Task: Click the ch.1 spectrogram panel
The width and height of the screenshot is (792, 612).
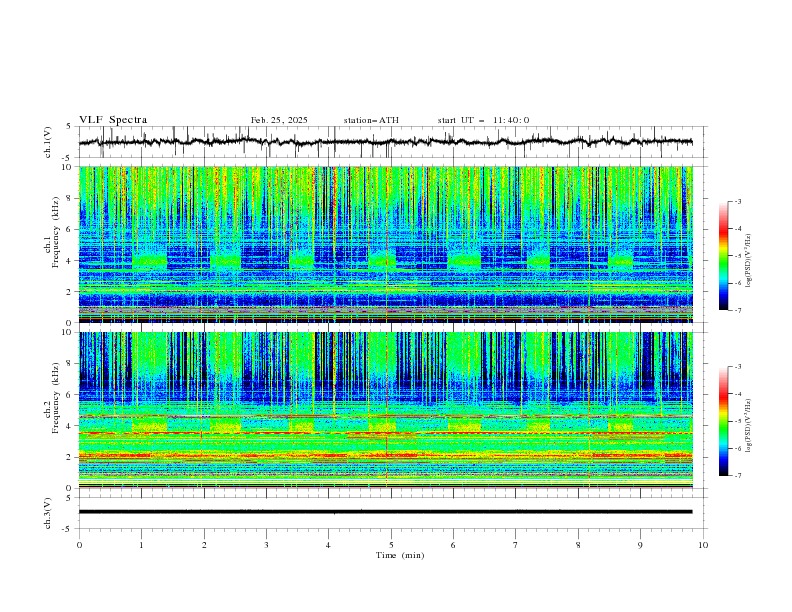Action: tap(385, 244)
